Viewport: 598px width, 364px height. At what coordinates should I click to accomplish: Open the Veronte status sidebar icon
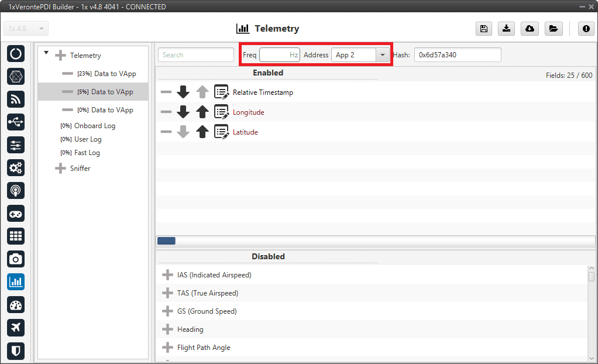[x=16, y=54]
